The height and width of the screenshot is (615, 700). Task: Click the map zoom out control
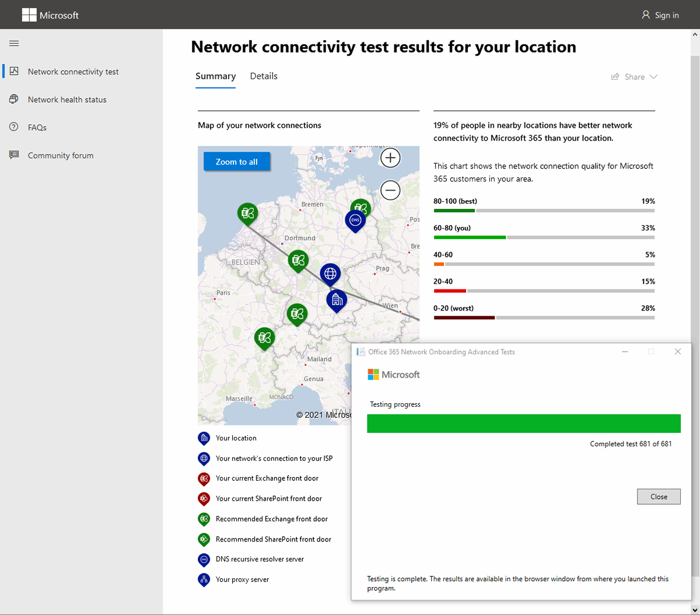(x=390, y=190)
